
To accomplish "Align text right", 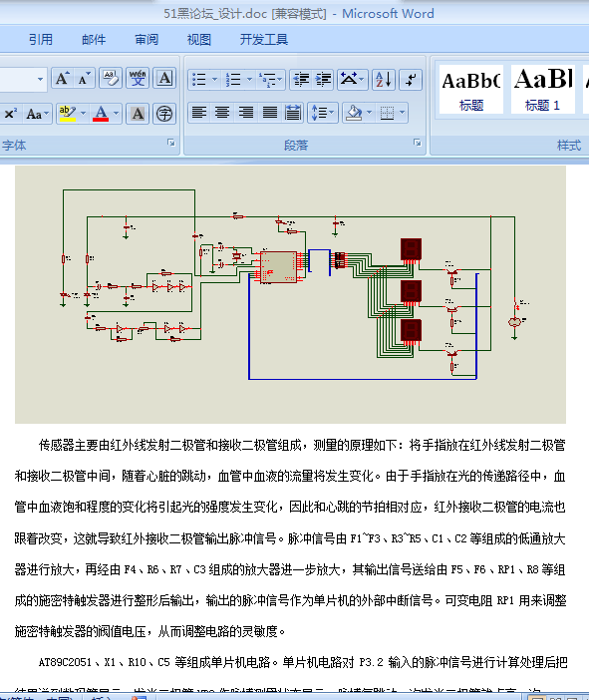I will pyautogui.click(x=246, y=113).
